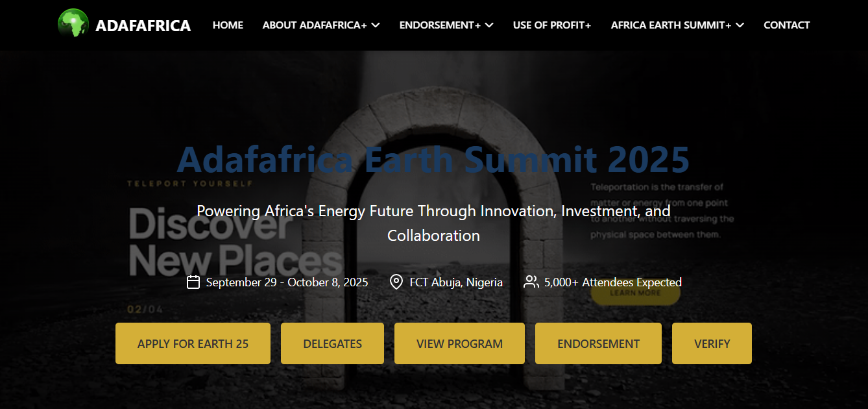
Task: Click the calendar icon beside the summit dates
Action: pos(192,282)
